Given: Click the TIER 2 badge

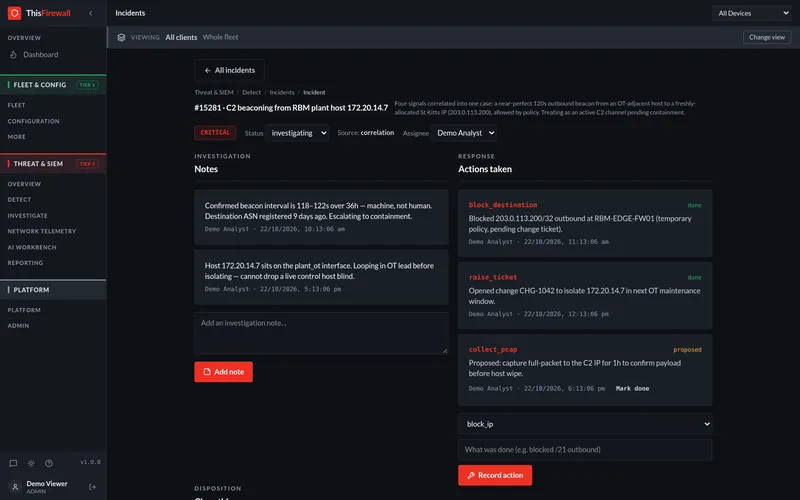Looking at the screenshot, I should point(87,164).
